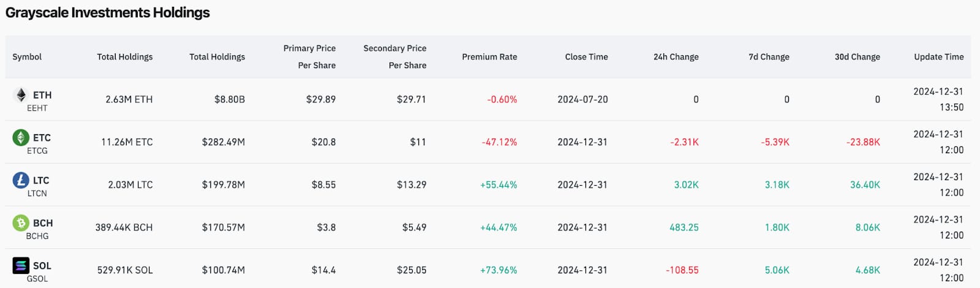Click the Primary Price Per Share header
The height and width of the screenshot is (288, 980).
point(309,56)
